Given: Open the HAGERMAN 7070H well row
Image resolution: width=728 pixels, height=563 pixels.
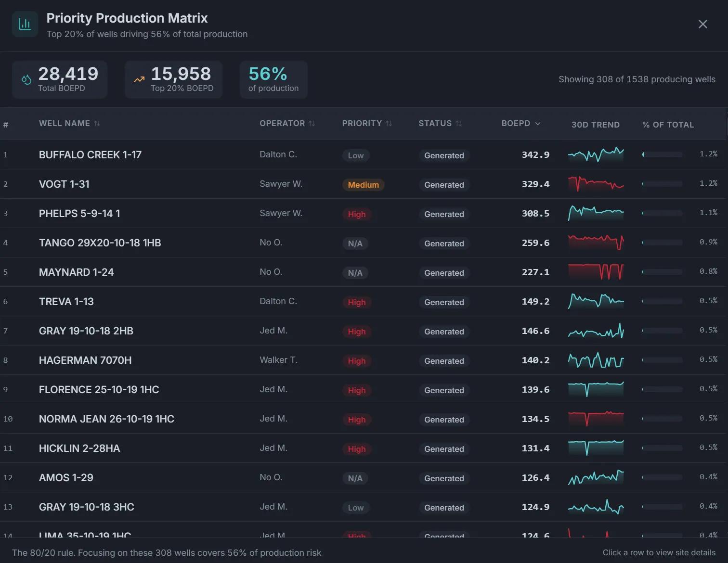Looking at the screenshot, I should tap(364, 360).
